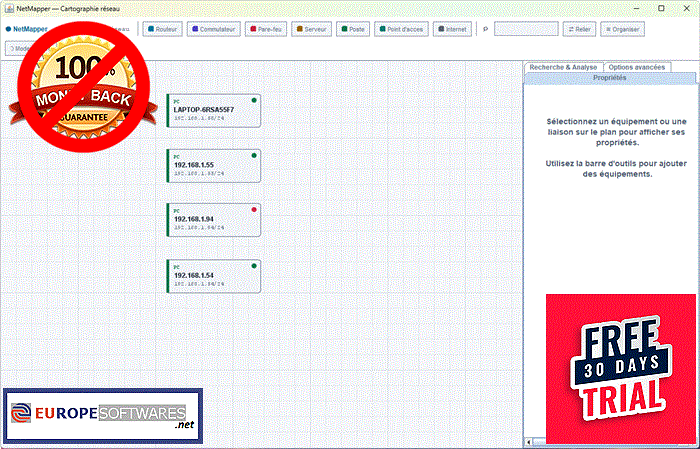Click red status dot on 192.168.1.94
The width and height of the screenshot is (700, 449).
254,210
